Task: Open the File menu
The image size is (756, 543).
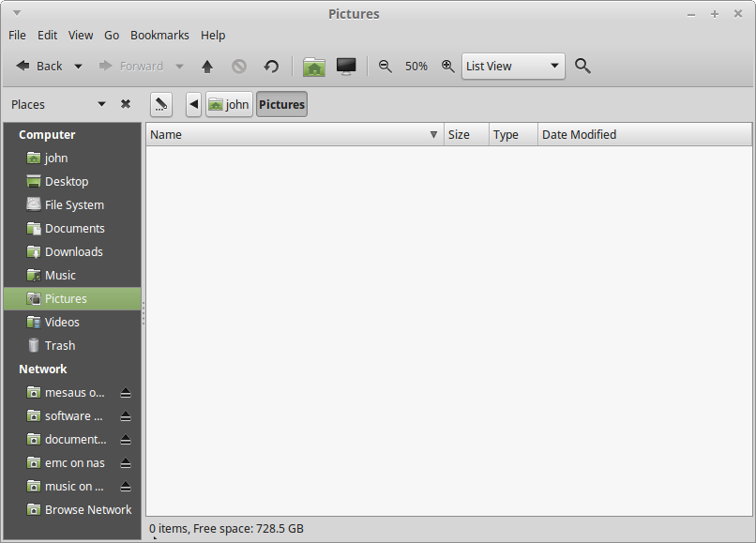Action: point(18,36)
